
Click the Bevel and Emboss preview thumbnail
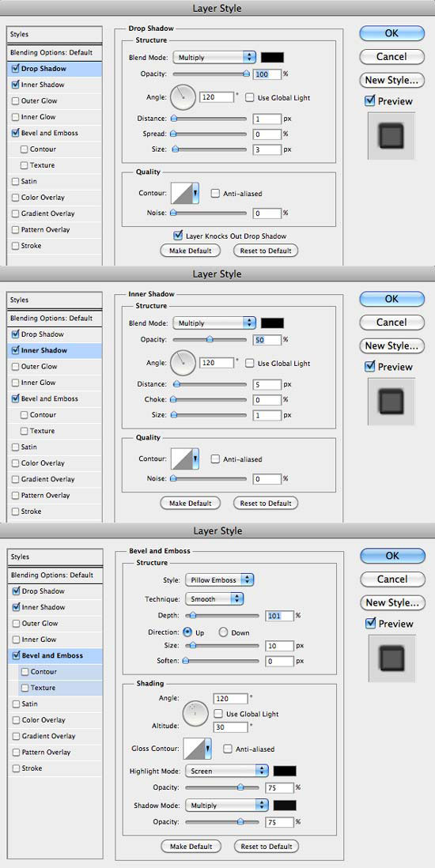pos(391,659)
